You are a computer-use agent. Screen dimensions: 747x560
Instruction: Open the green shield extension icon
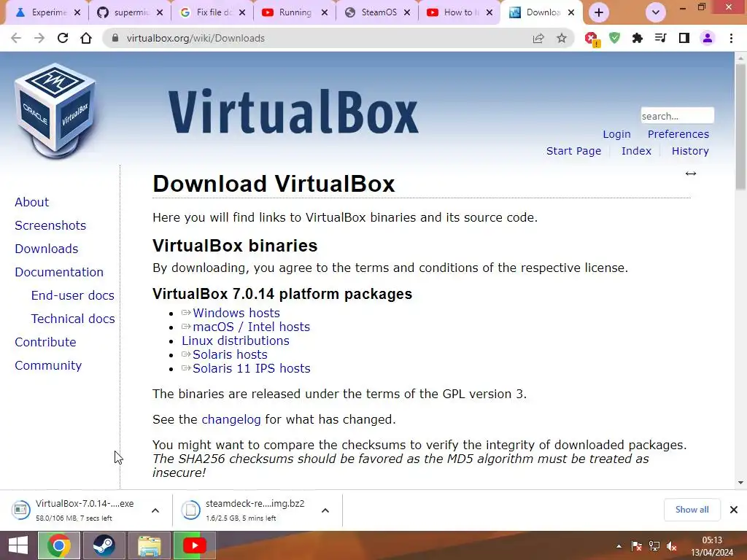614,38
